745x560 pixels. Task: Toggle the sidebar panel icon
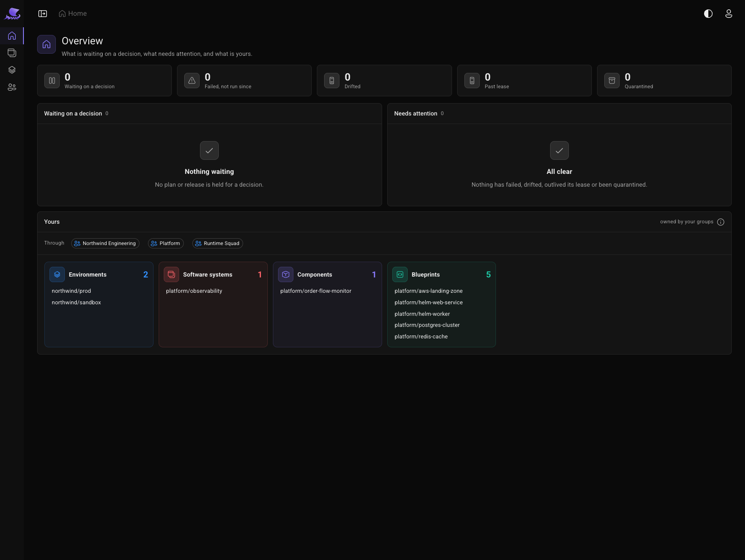click(43, 14)
